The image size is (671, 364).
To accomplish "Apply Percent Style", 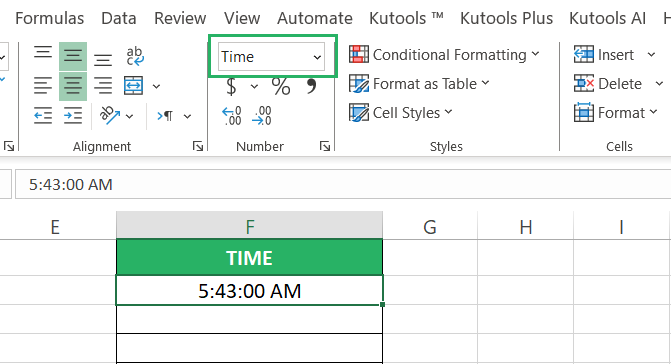I will pos(281,86).
